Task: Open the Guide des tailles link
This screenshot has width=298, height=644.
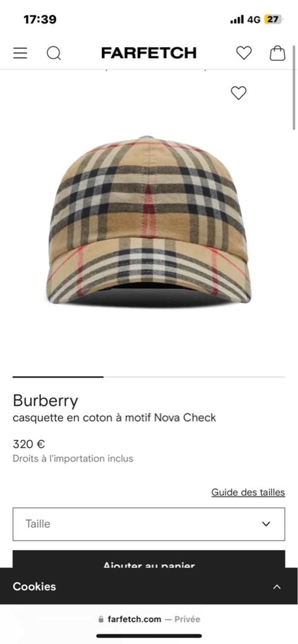Action: pyautogui.click(x=248, y=492)
